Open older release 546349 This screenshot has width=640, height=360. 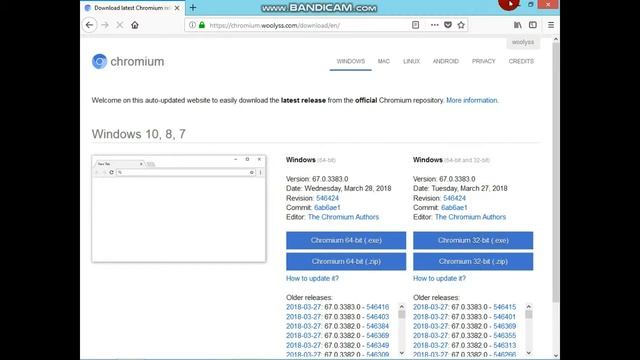tap(378, 345)
